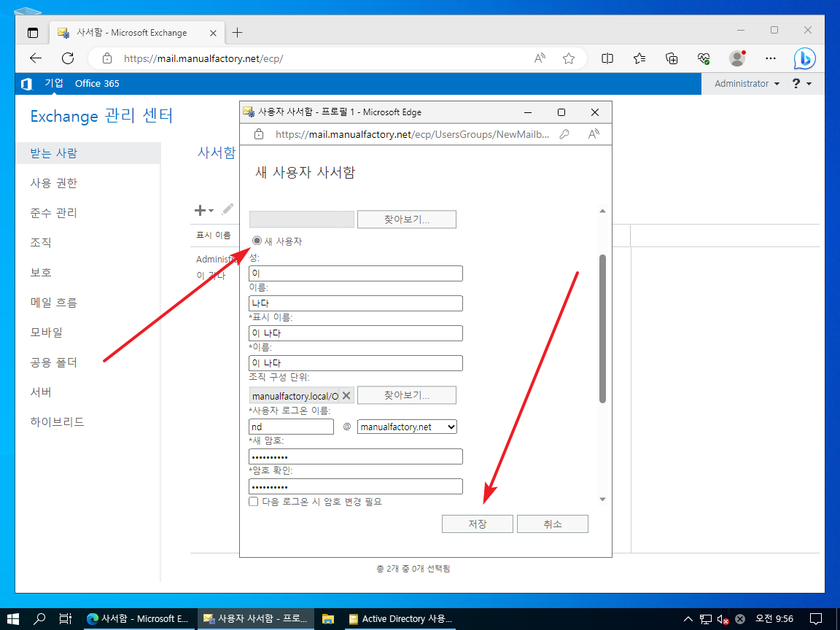Viewport: 840px width, 630px height.
Task: Switch to the Office 365 tab
Action: point(97,84)
